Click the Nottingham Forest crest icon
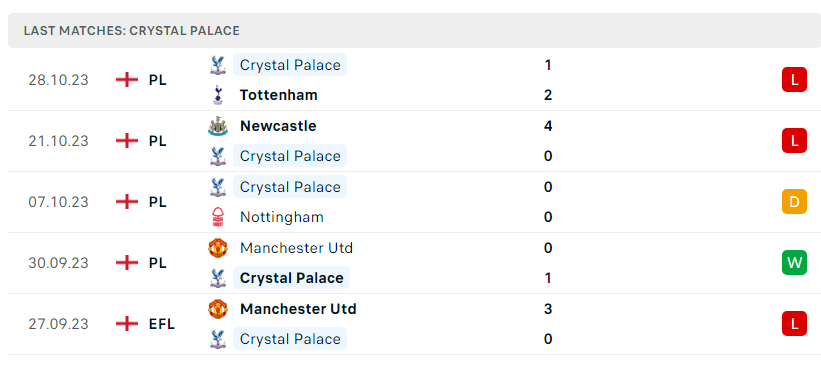821x368 pixels. click(x=218, y=217)
